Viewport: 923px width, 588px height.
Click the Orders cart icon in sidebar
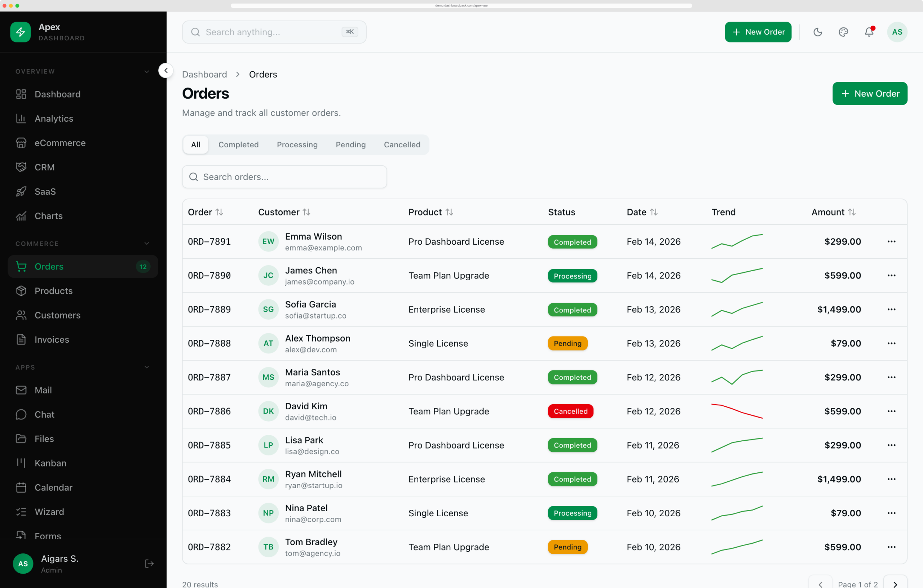tap(21, 266)
